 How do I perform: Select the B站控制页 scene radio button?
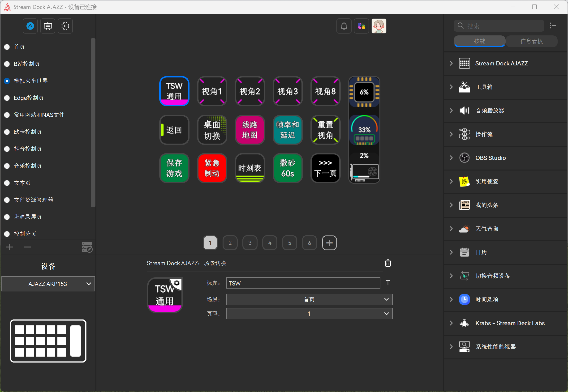pos(7,64)
